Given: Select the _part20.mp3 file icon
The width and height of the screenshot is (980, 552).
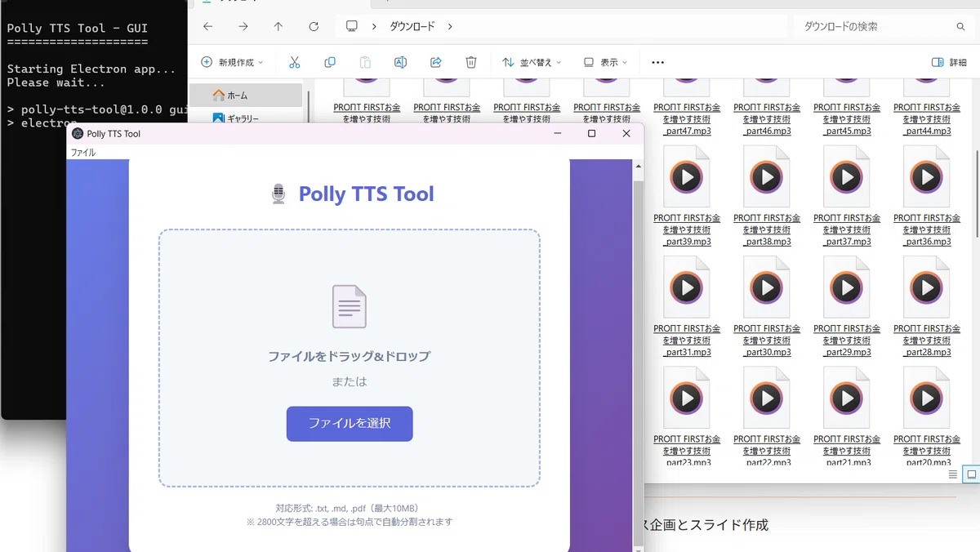Looking at the screenshot, I should click(x=927, y=398).
